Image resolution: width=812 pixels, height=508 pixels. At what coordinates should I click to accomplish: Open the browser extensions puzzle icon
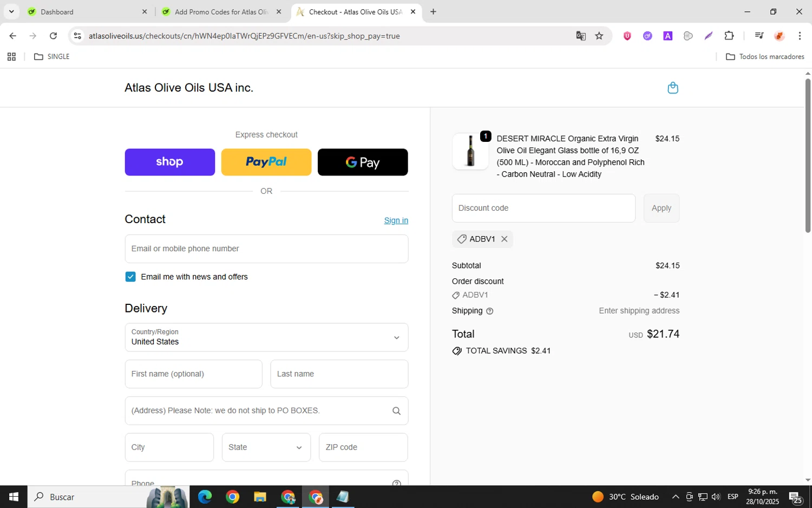click(x=729, y=36)
